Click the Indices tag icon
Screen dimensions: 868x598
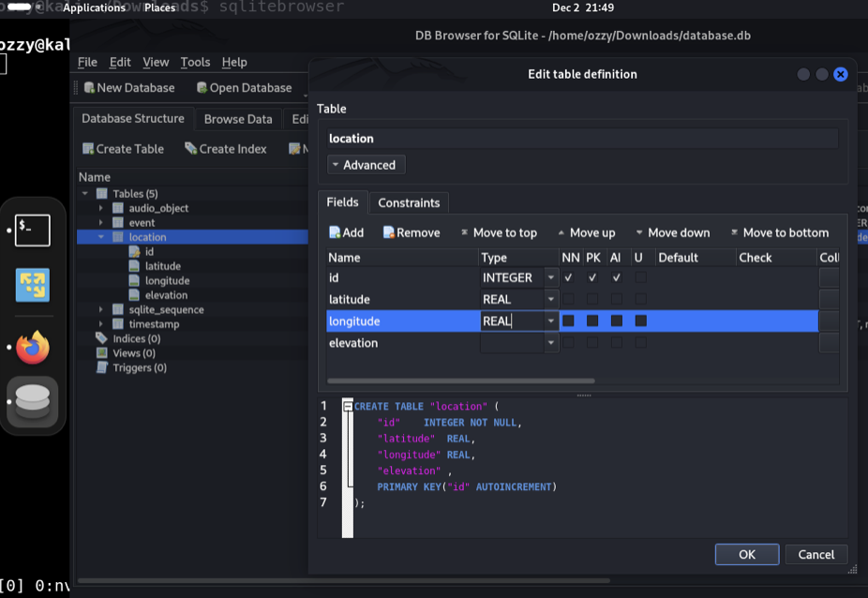[x=101, y=338]
